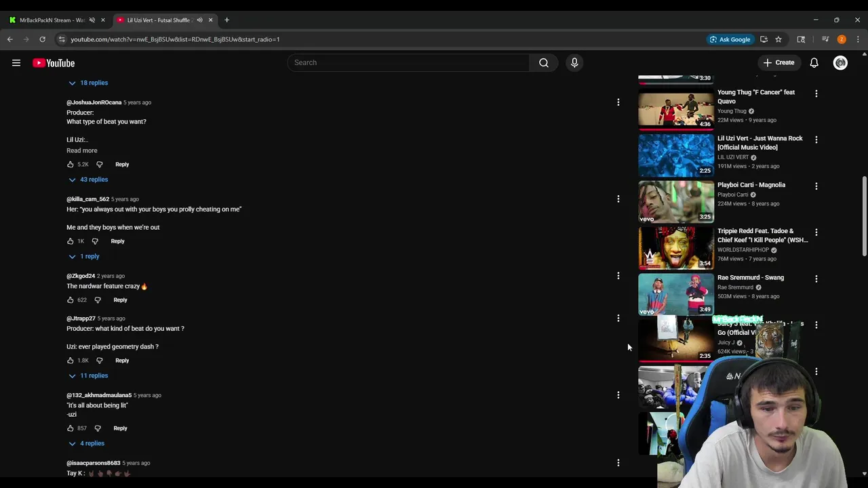Reply to @killa_cam_562's comment

[x=117, y=241]
